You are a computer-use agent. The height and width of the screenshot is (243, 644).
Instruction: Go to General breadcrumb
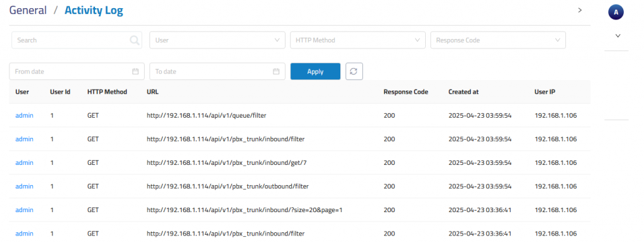tap(28, 10)
